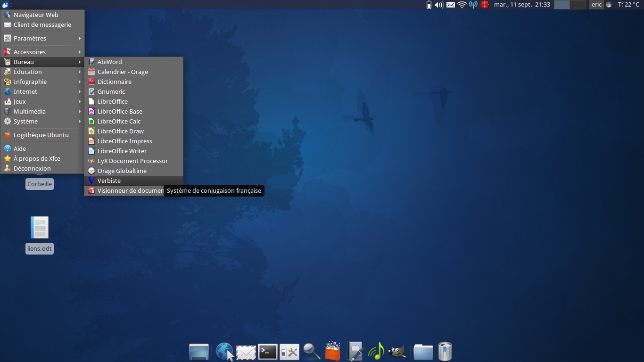Launch the terminal from the dock
The width and height of the screenshot is (644, 362).
tap(268, 352)
